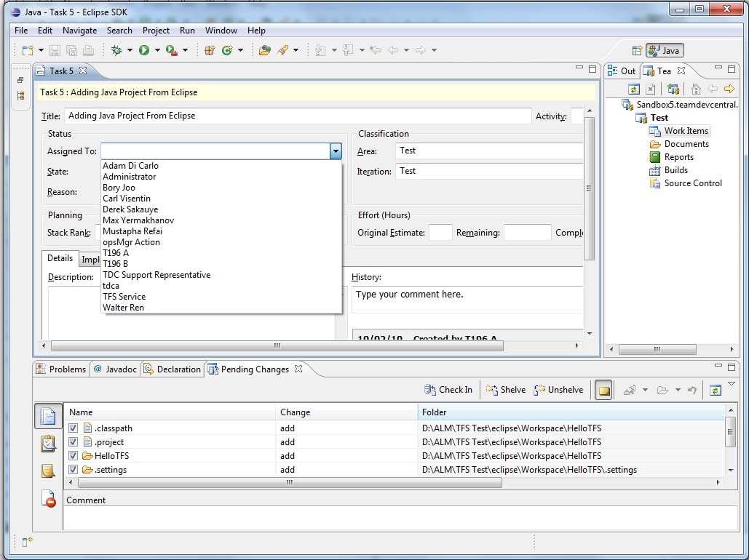Click the New wizard toolbar icon
749x560 pixels.
[x=28, y=50]
